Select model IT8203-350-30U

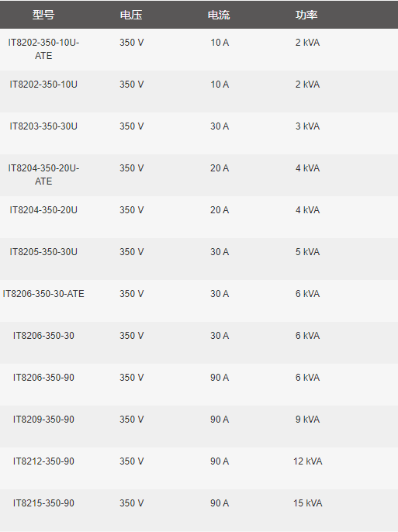43,126
